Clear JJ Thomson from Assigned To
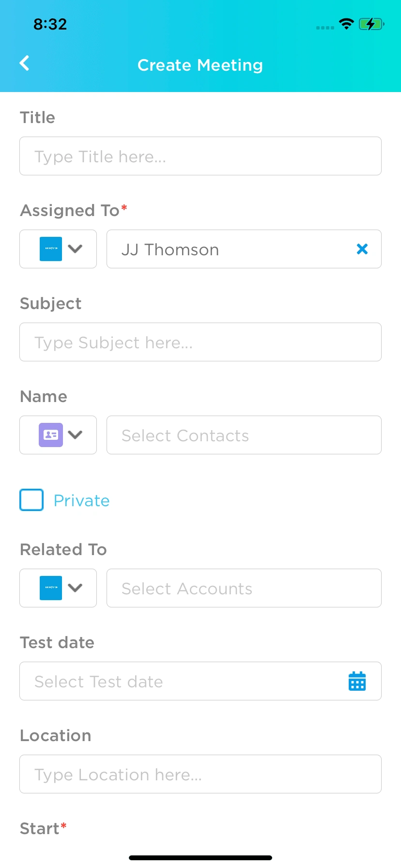Screen dimensions: 401x868 362,249
